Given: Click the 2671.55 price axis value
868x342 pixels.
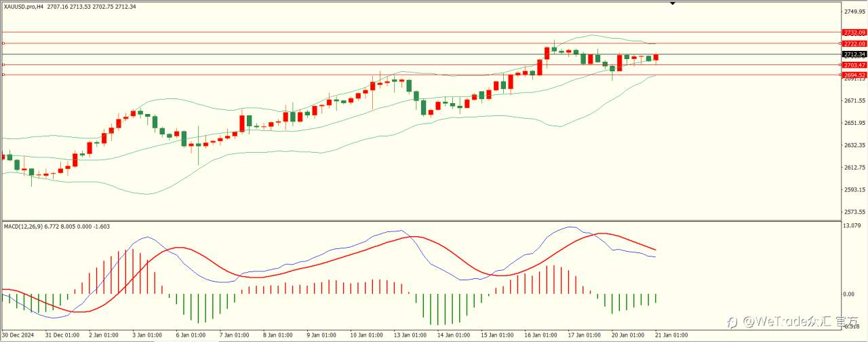Looking at the screenshot, I should pos(854,100).
